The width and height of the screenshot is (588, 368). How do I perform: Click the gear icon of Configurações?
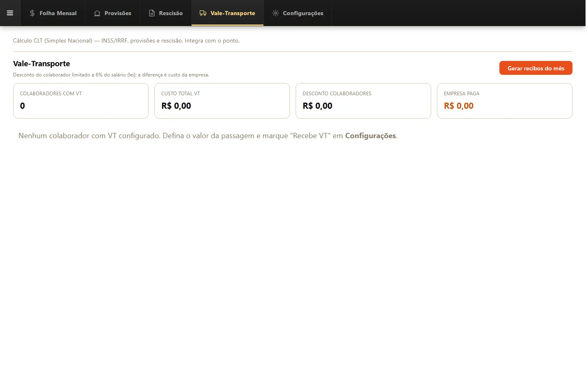click(x=276, y=13)
